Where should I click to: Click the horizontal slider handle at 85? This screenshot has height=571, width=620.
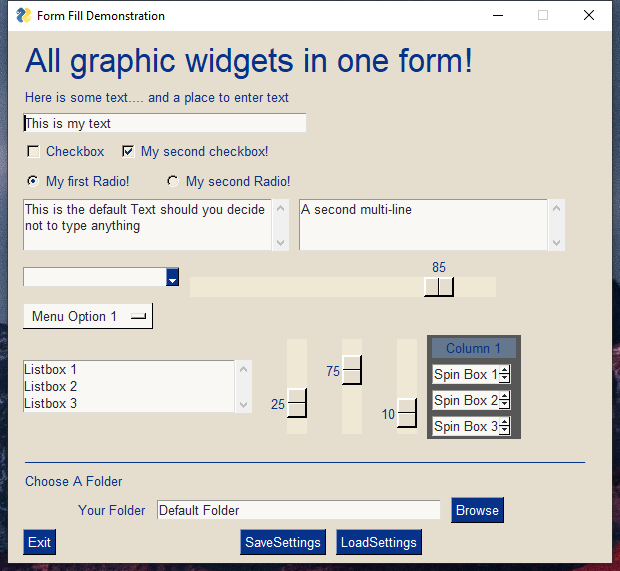click(x=439, y=287)
